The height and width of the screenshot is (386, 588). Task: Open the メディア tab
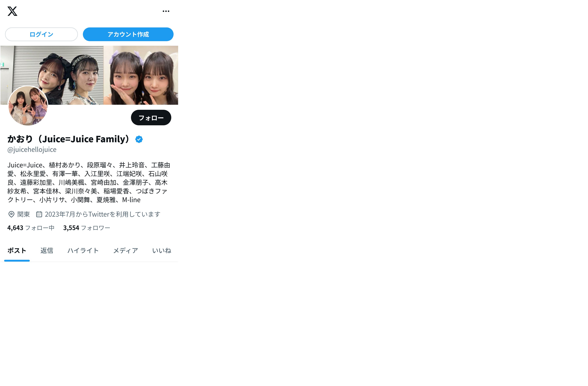tap(125, 251)
